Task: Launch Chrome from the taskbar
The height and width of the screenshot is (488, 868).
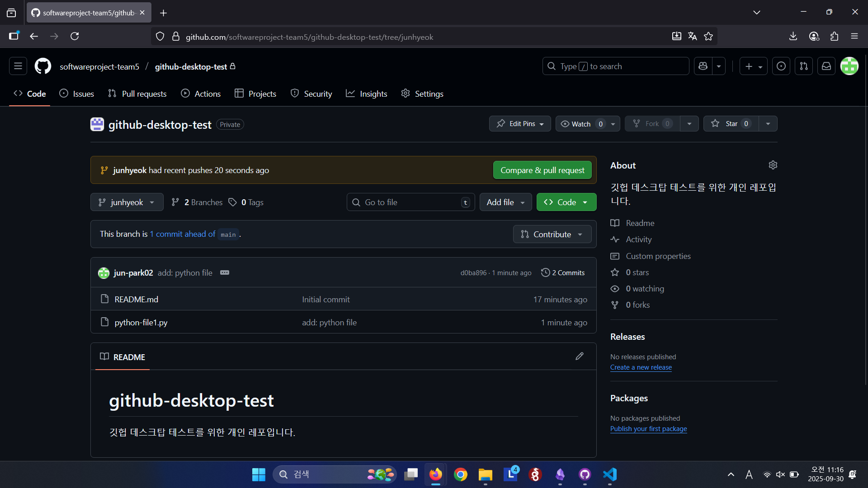Action: point(461,474)
